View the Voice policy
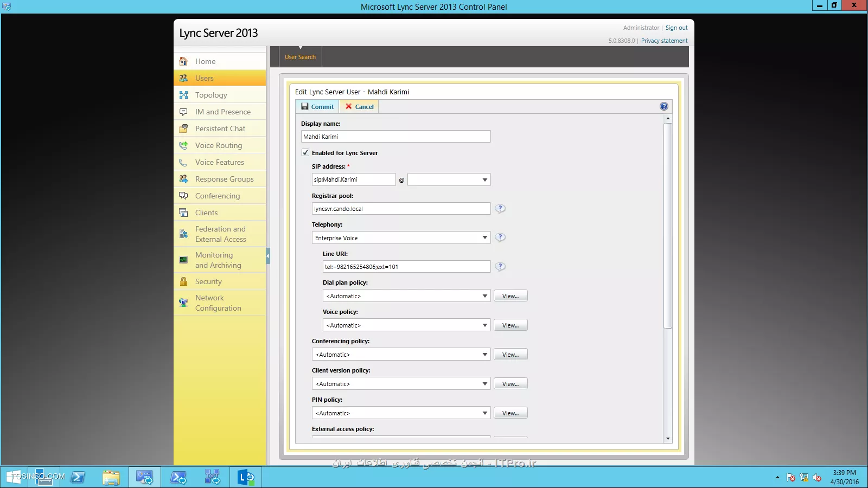Image resolution: width=868 pixels, height=488 pixels. coord(510,325)
